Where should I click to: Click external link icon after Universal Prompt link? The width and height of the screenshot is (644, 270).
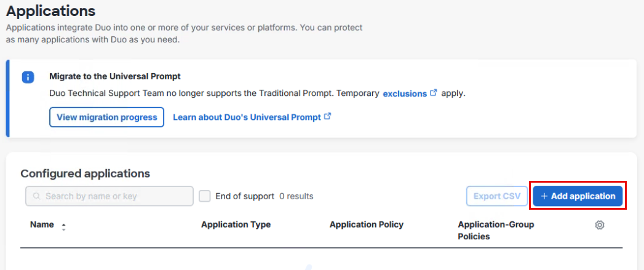tap(327, 116)
